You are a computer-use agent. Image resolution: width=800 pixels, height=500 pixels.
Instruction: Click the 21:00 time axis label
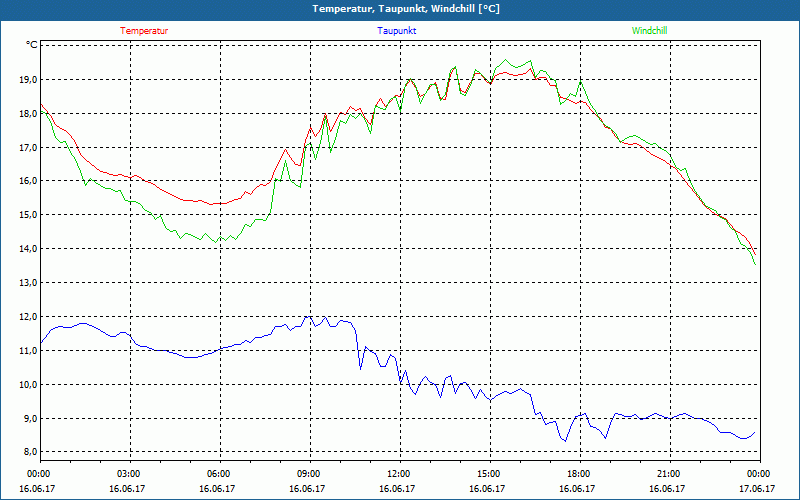(670, 474)
